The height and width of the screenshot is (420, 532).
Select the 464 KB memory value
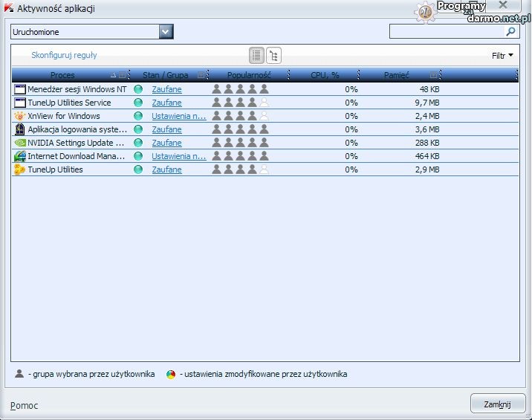click(x=427, y=156)
